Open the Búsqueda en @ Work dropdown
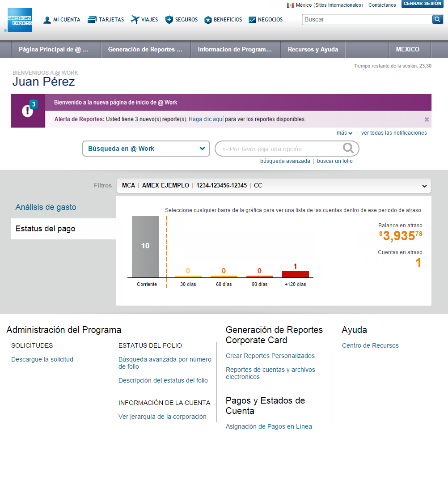This screenshot has width=448, height=481. click(x=146, y=149)
